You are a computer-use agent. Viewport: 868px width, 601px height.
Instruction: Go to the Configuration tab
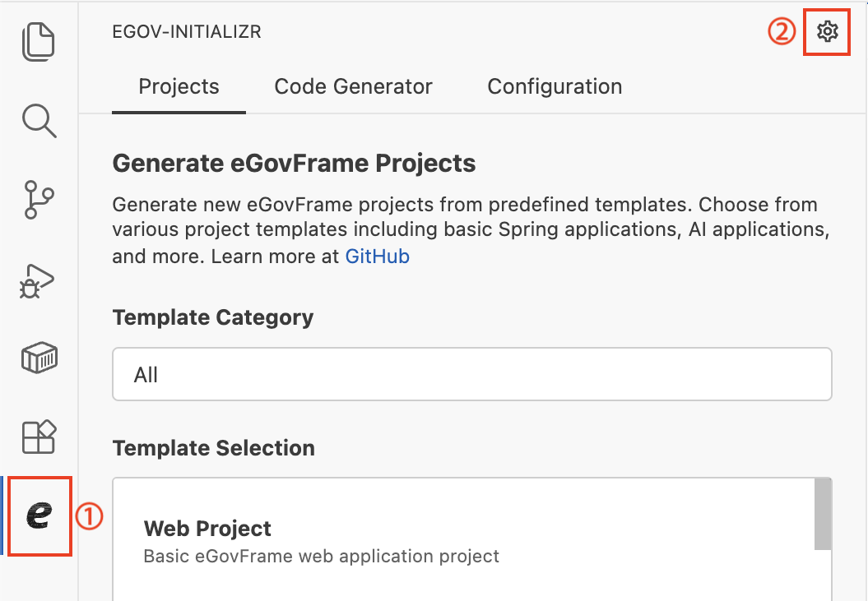555,87
